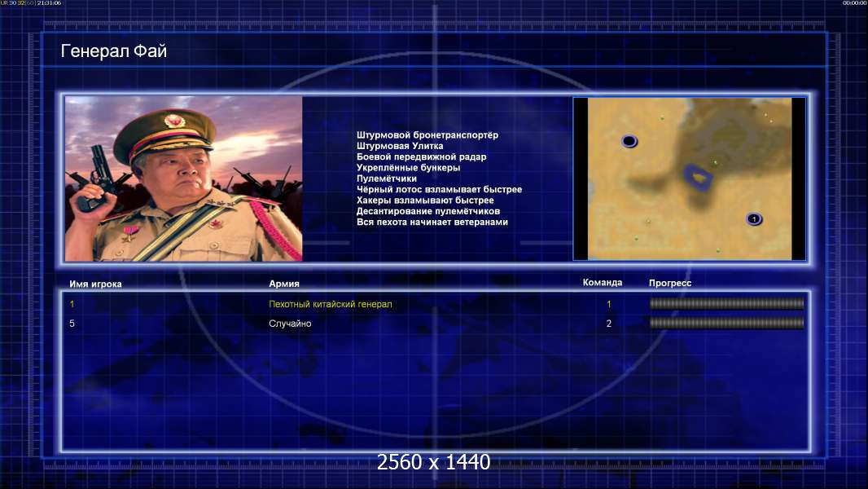Image resolution: width=868 pixels, height=489 pixels.
Task: Click the desert minimap preview
Action: tap(689, 178)
